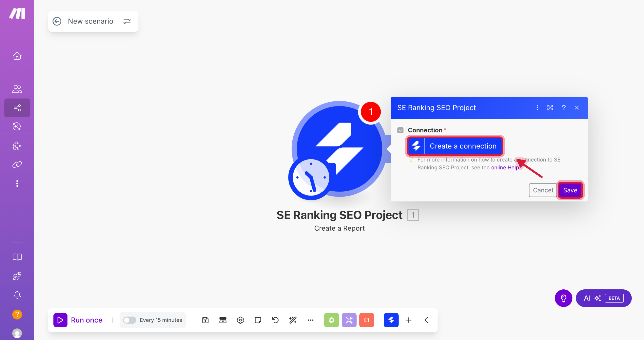This screenshot has height=340, width=644.
Task: Collapse the toolbar with left chevron
Action: point(426,320)
